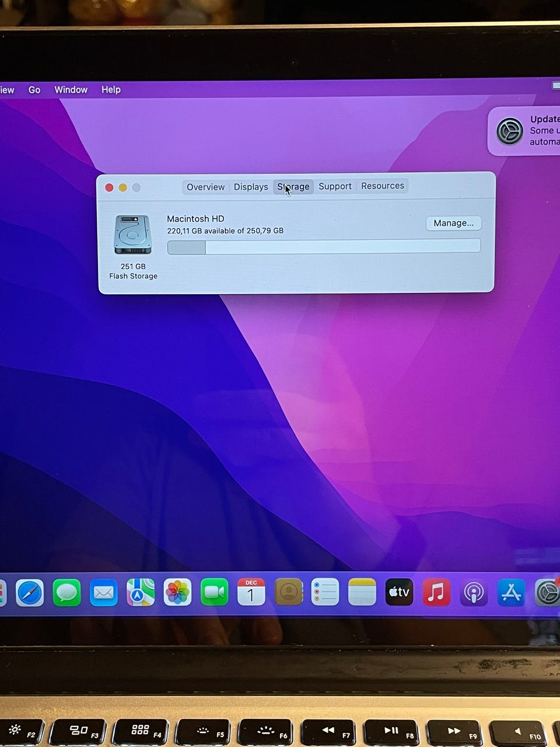560x747 pixels.
Task: Click the Macintosh HD drive icon
Action: (133, 235)
